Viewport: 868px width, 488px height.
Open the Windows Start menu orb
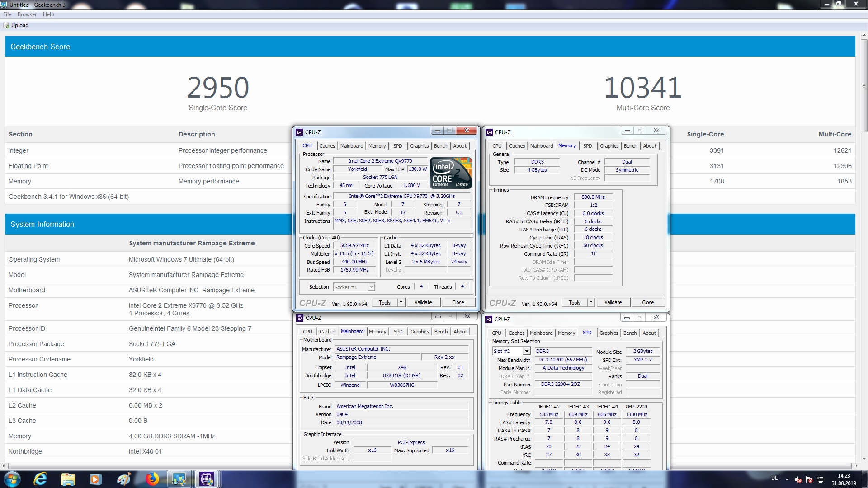click(12, 479)
